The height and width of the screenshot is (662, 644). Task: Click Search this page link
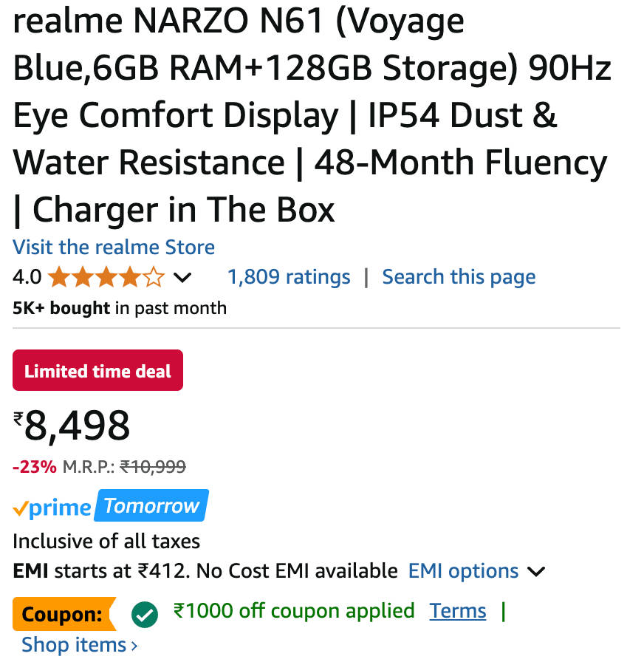(x=459, y=277)
